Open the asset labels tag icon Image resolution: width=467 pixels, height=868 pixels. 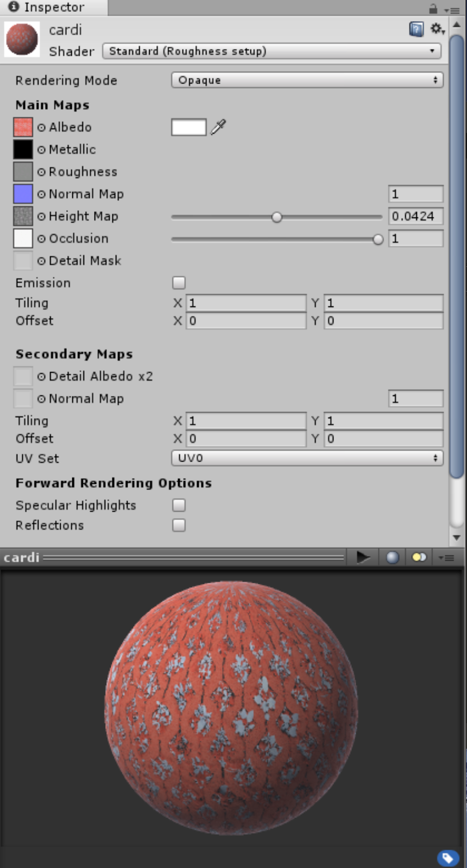(447, 858)
